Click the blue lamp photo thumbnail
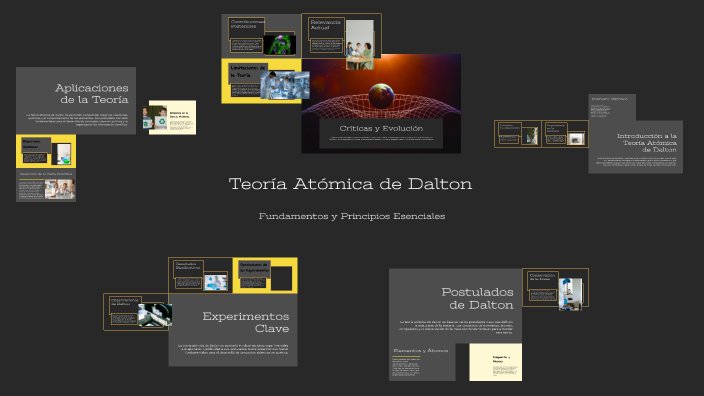The height and width of the screenshot is (396, 704). click(x=570, y=295)
